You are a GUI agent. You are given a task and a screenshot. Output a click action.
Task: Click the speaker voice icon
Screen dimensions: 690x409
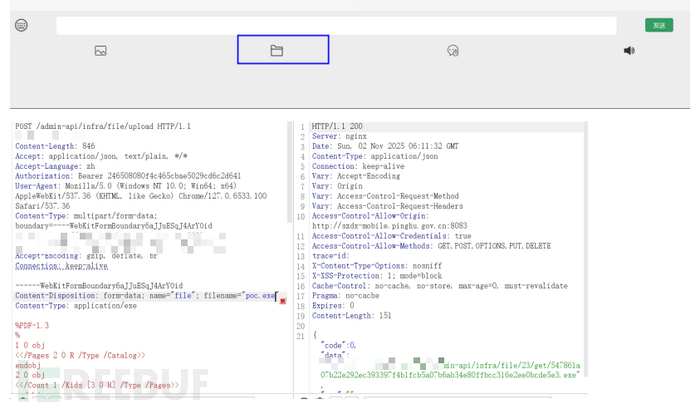[629, 50]
